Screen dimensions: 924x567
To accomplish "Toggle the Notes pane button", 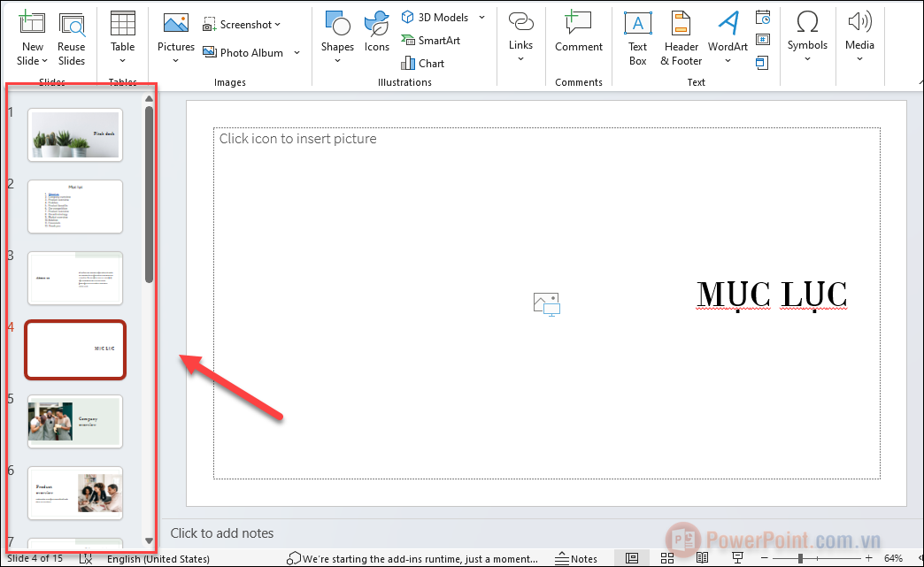I will point(576,558).
